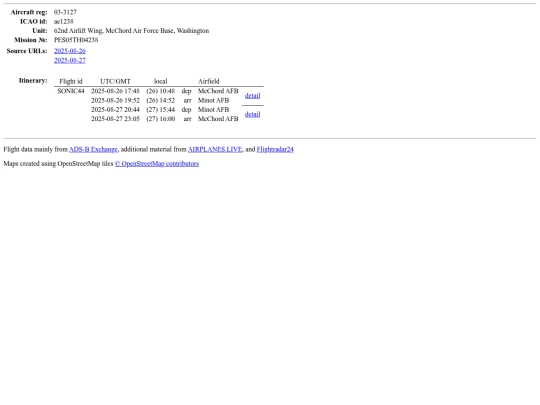Image resolution: width=540 pixels, height=405 pixels.
Task: Select the ICAO id ae1238
Action: pyautogui.click(x=64, y=21)
